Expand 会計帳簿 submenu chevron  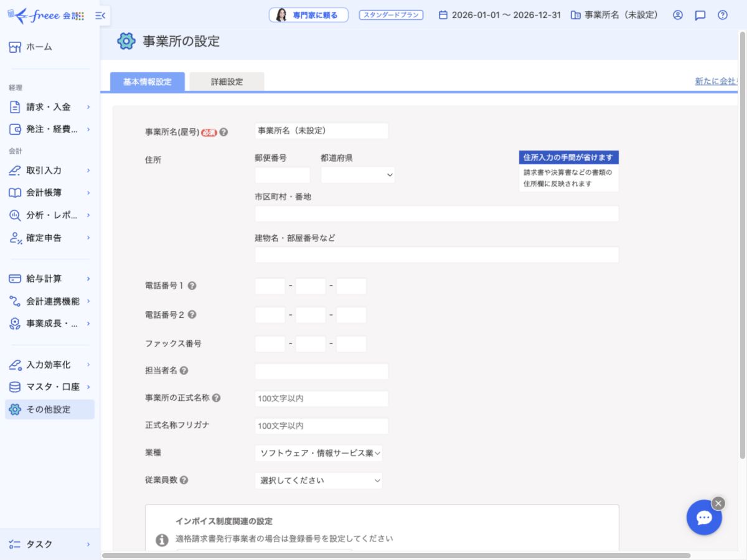pos(88,193)
